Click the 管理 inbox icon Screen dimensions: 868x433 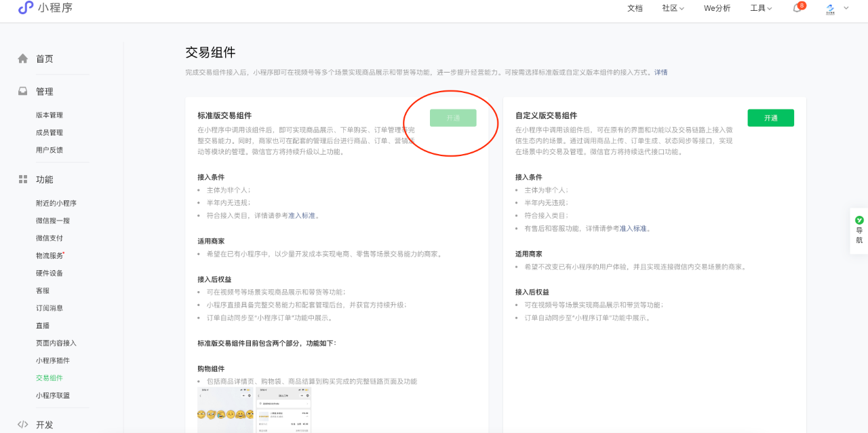pos(23,91)
